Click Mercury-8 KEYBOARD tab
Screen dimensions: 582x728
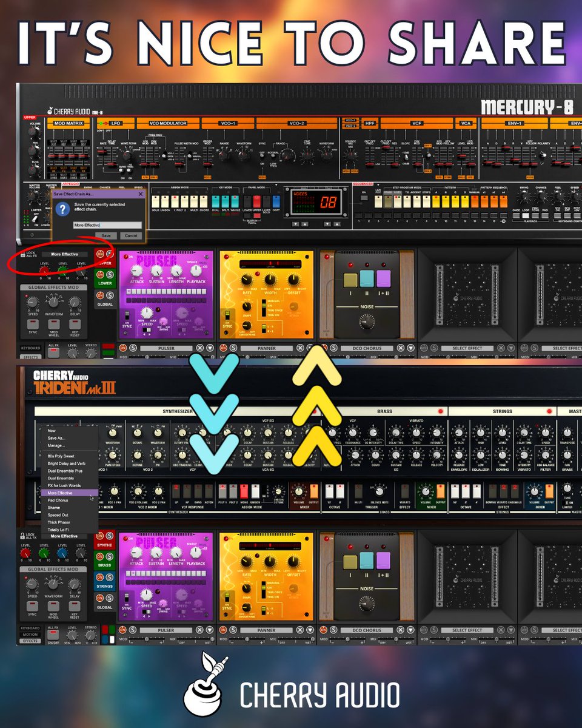click(30, 348)
